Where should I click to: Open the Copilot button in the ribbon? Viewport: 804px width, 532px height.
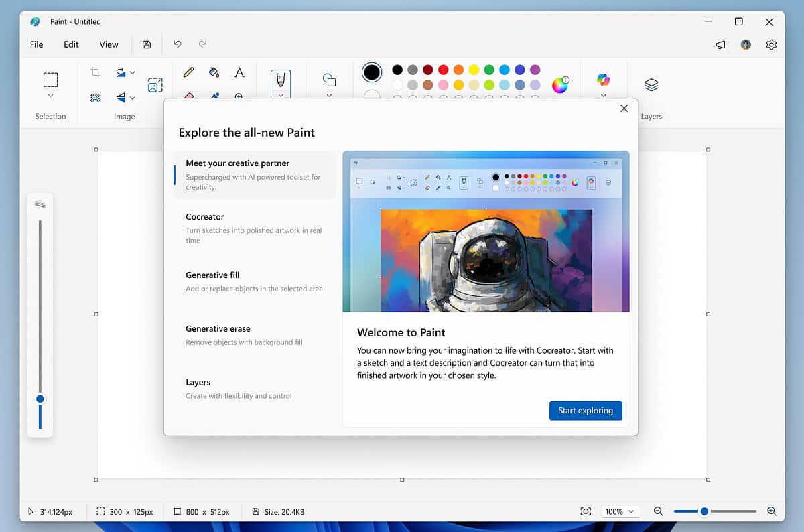604,80
